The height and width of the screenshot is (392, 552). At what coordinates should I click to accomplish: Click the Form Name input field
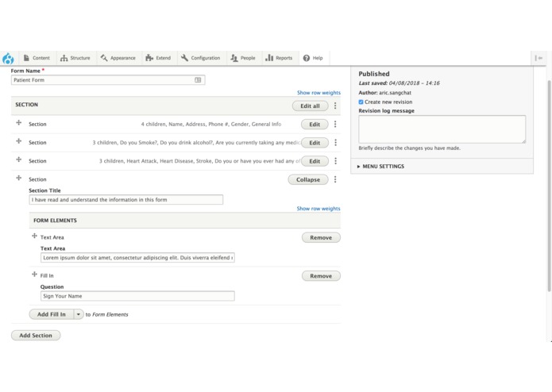coord(108,80)
